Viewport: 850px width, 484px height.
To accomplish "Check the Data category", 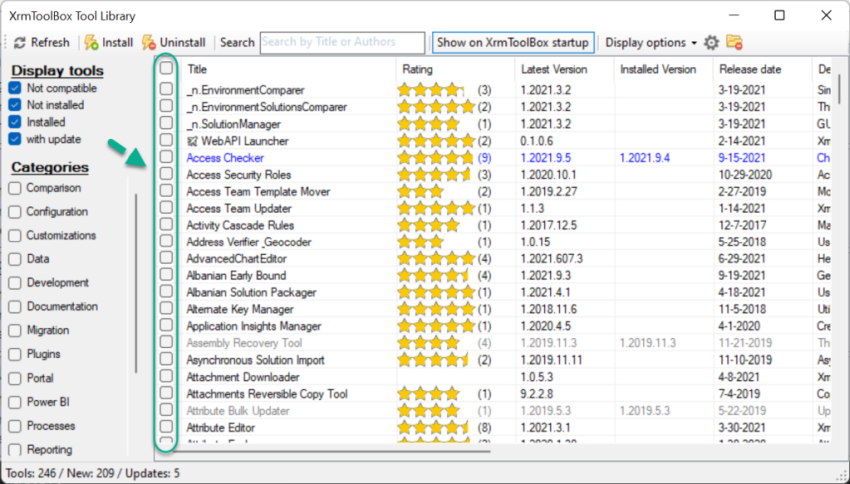I will pyautogui.click(x=15, y=259).
